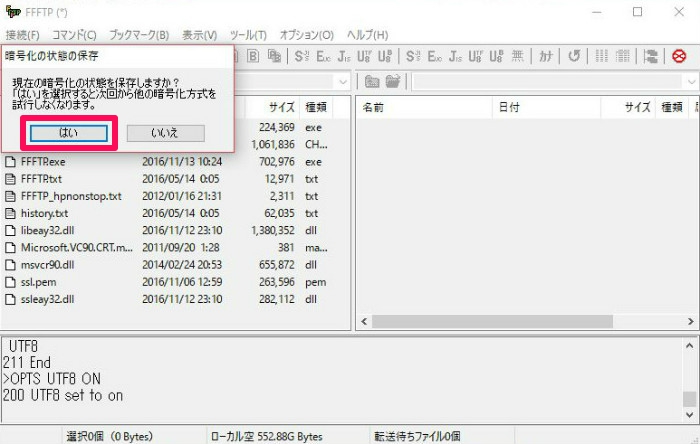Switch to details view icon
Image resolution: width=700 pixels, height=444 pixels.
coord(622,56)
